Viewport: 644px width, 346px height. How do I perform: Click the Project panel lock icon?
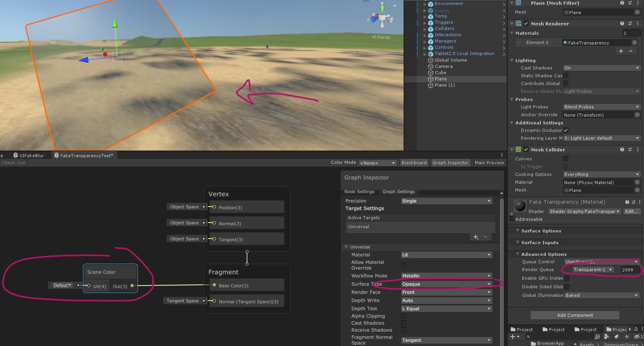point(636,329)
